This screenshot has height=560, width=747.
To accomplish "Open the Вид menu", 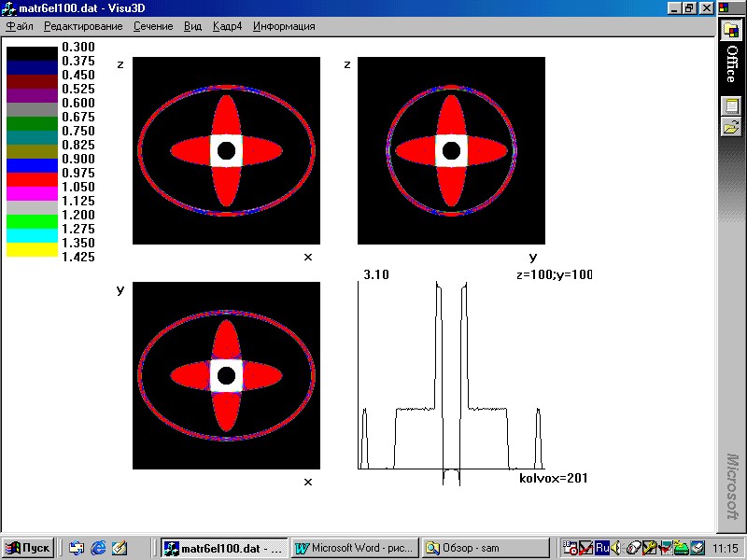I will pyautogui.click(x=193, y=26).
